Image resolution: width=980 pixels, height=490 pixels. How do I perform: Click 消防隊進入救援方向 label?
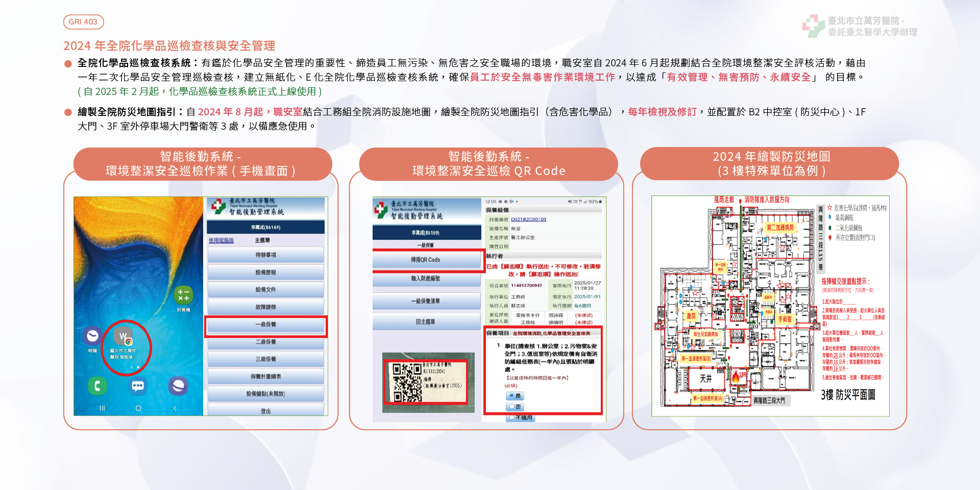click(x=767, y=200)
